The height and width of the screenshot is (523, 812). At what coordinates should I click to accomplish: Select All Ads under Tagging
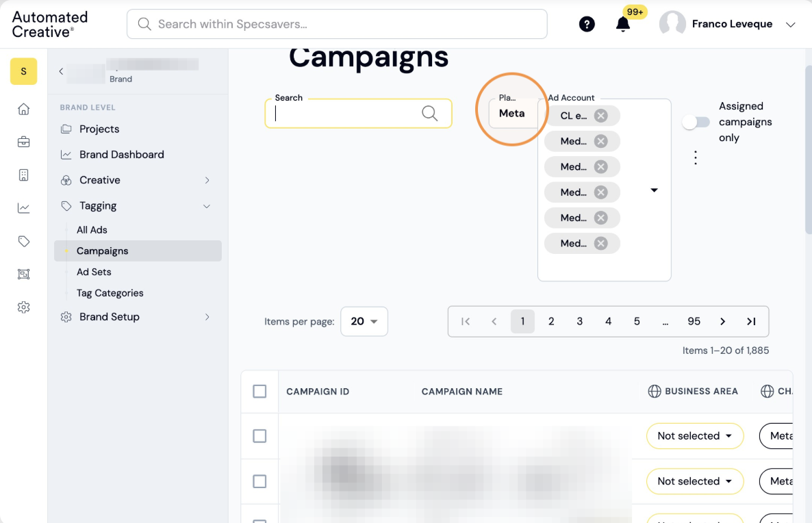(92, 230)
